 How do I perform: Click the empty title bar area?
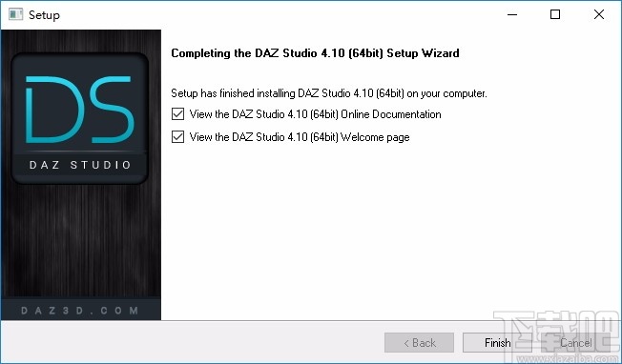(x=278, y=14)
